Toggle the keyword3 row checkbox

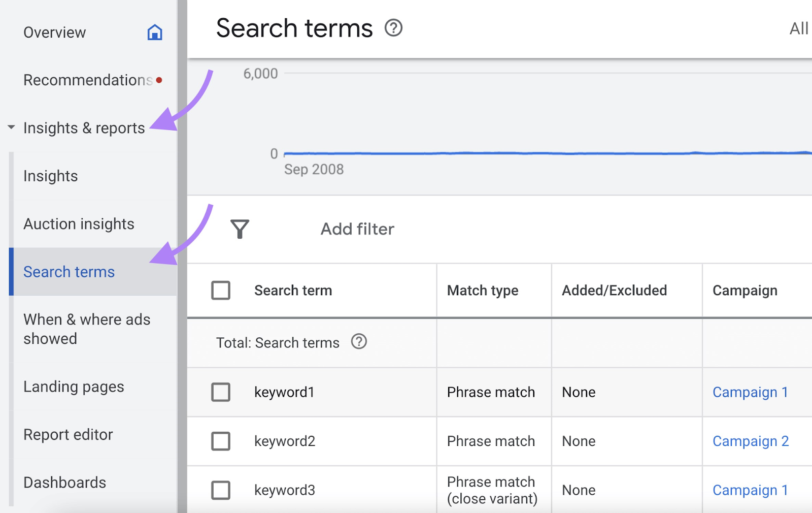(221, 490)
